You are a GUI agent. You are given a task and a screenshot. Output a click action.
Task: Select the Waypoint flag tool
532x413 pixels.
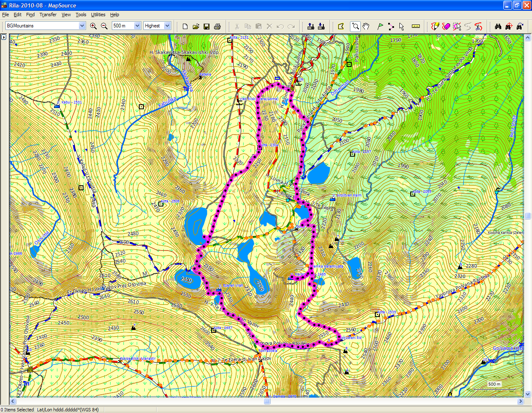(x=380, y=26)
